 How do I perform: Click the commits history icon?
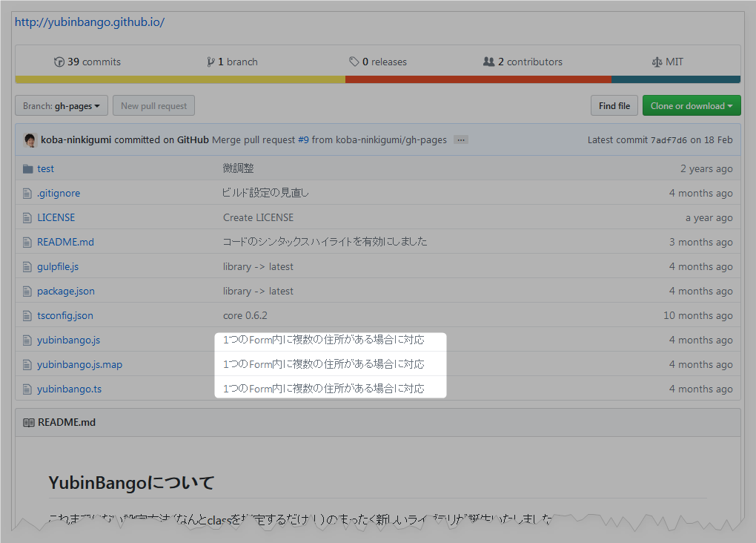point(59,62)
